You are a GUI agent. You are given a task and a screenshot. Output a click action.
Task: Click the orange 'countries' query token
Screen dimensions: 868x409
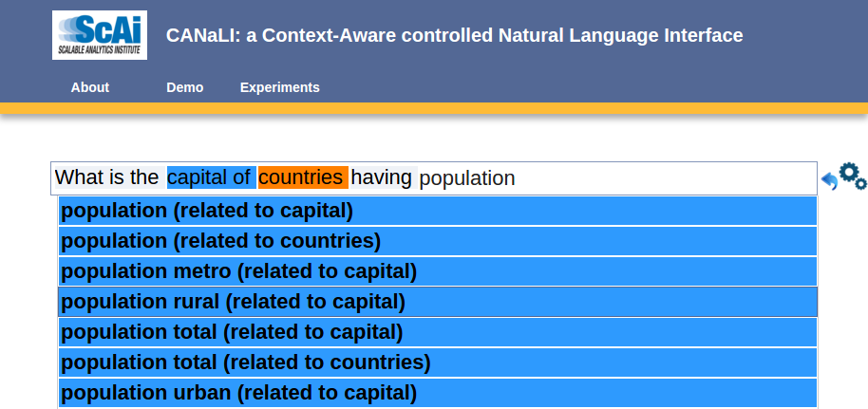(301, 177)
